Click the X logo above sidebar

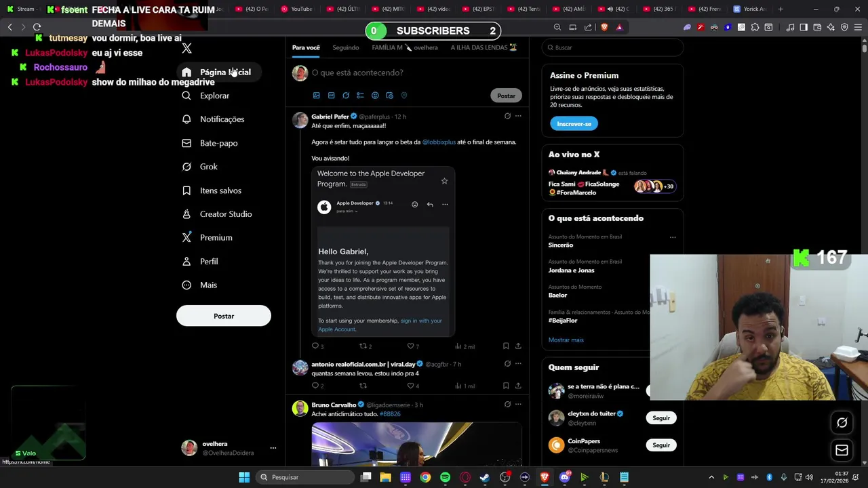point(187,48)
